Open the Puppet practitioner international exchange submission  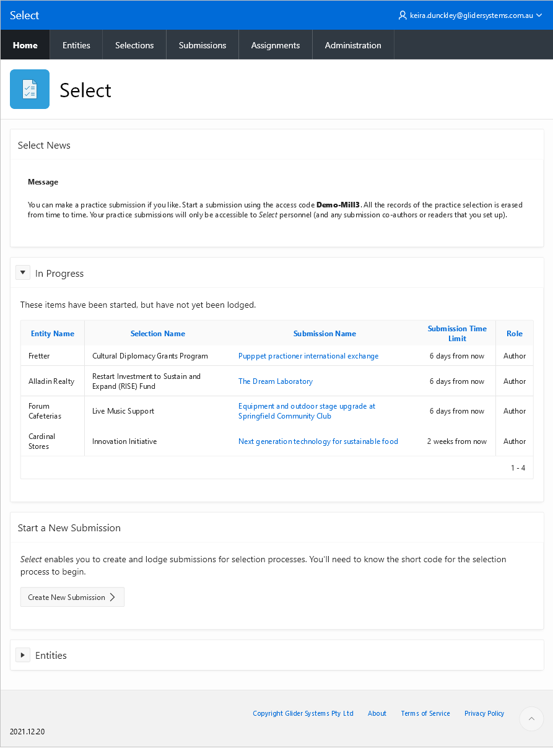(x=308, y=355)
